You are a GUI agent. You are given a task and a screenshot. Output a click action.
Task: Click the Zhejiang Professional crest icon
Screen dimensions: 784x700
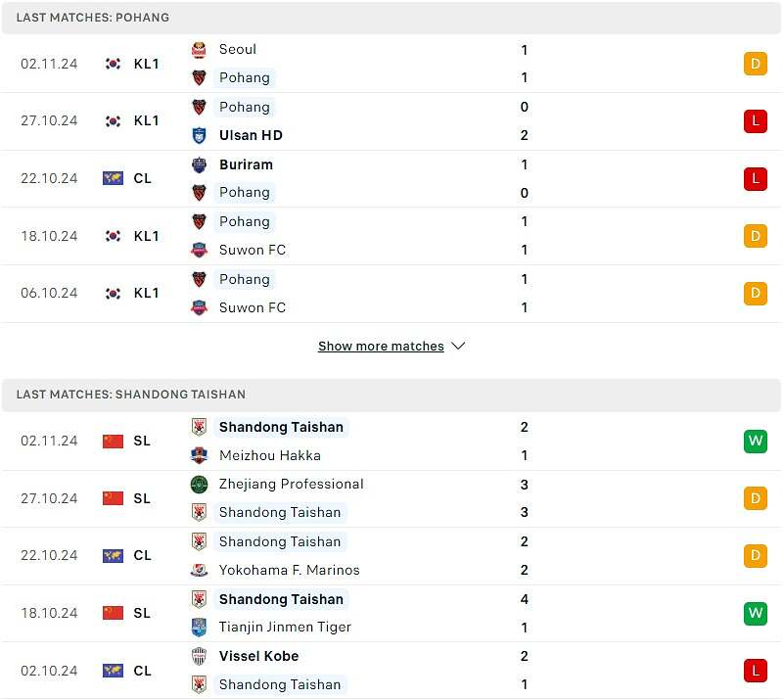(199, 484)
